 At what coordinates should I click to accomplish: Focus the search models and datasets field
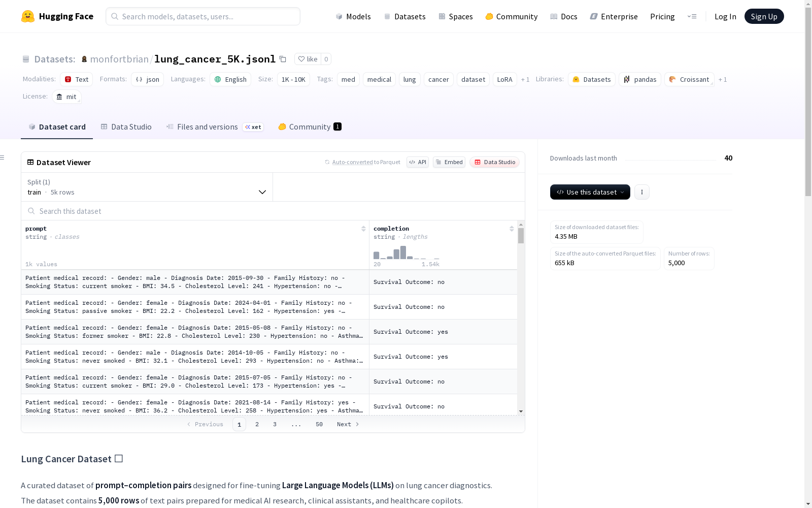tap(203, 16)
